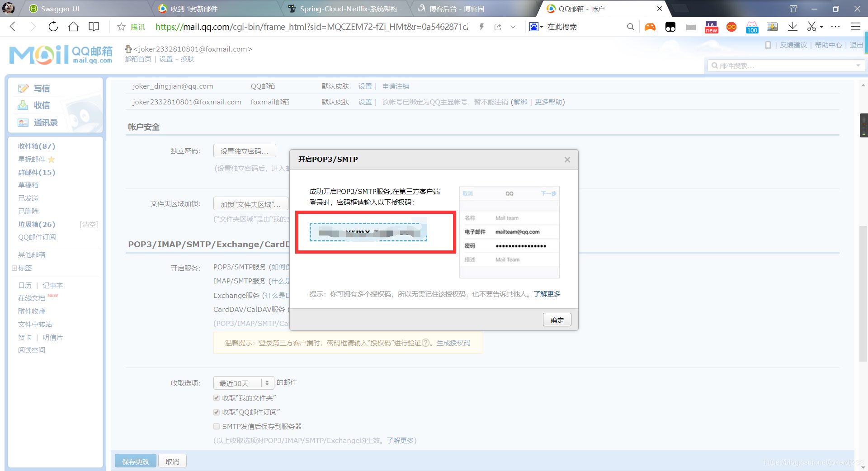
Task: Open the red 'new' extension icon
Action: (x=711, y=27)
